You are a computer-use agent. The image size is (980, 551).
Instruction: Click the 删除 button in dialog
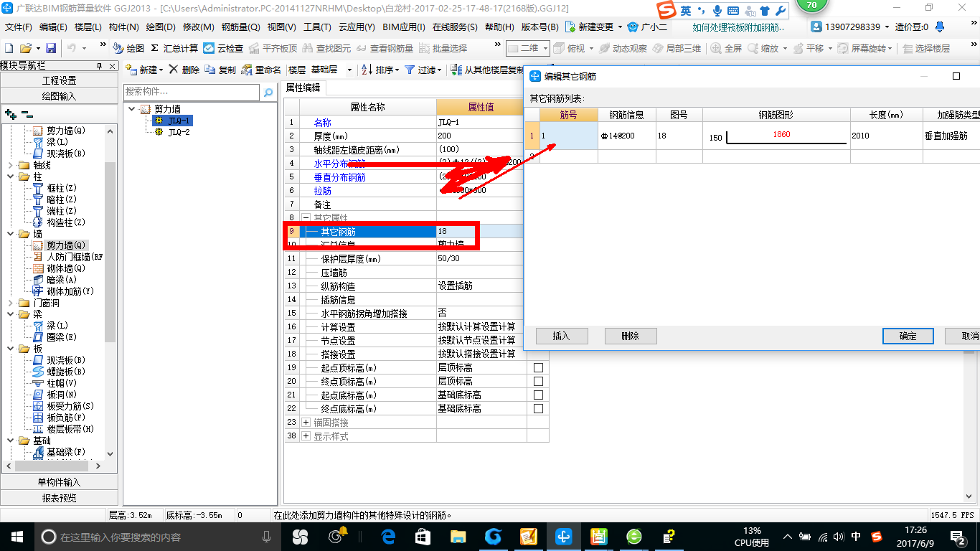[631, 336]
